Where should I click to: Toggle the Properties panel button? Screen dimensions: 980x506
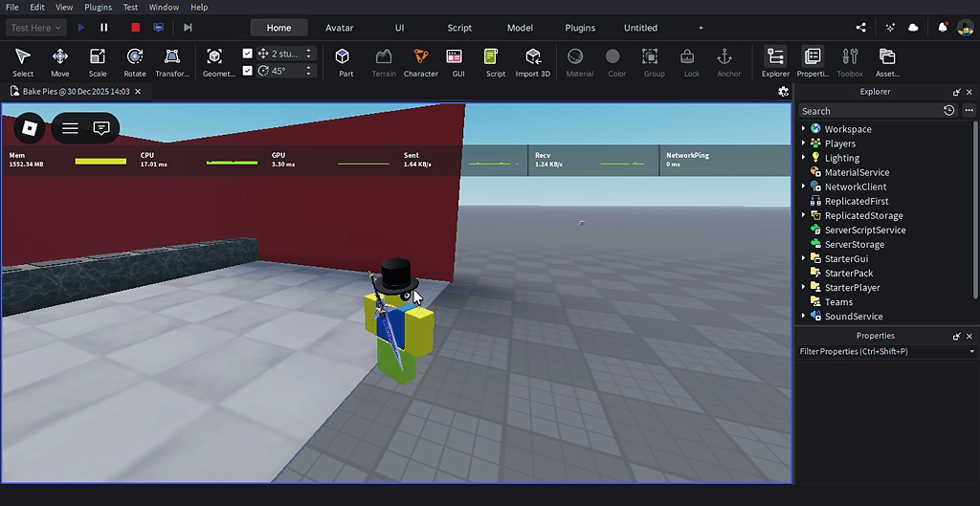(813, 62)
